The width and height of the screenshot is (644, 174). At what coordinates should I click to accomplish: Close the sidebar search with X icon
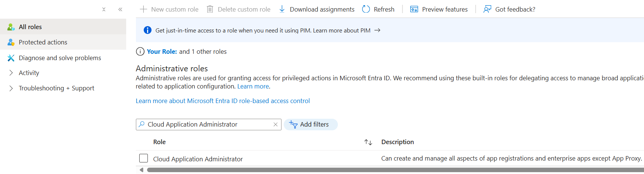click(104, 9)
